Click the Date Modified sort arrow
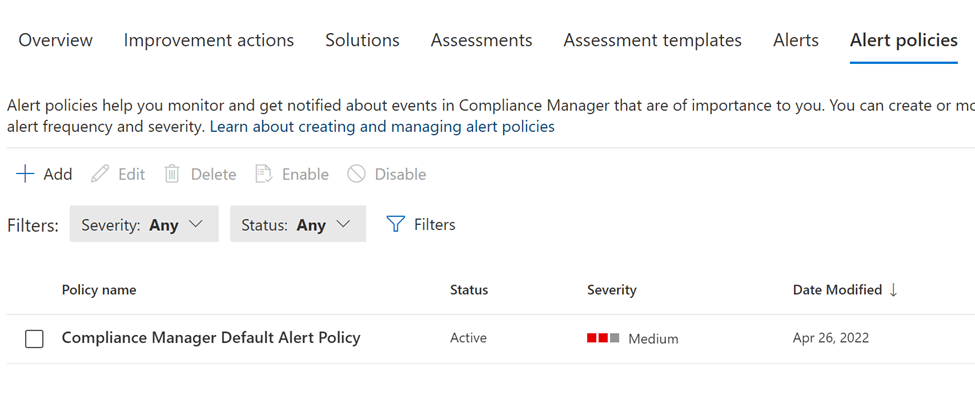 pos(894,290)
